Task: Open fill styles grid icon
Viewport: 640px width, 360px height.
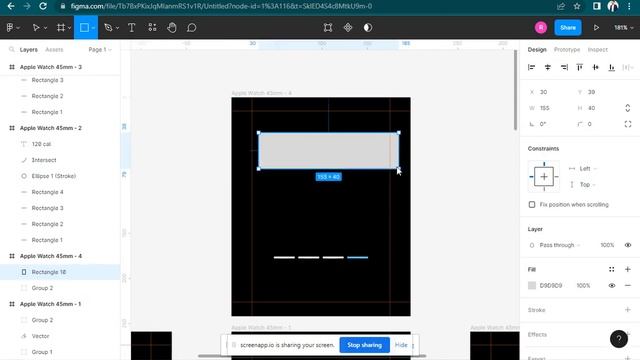Action: click(611, 269)
